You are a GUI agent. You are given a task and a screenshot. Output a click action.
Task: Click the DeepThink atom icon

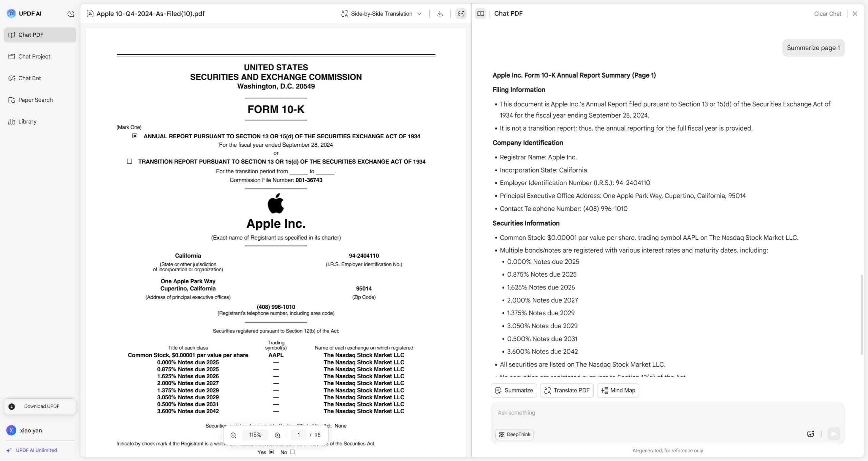tap(502, 435)
